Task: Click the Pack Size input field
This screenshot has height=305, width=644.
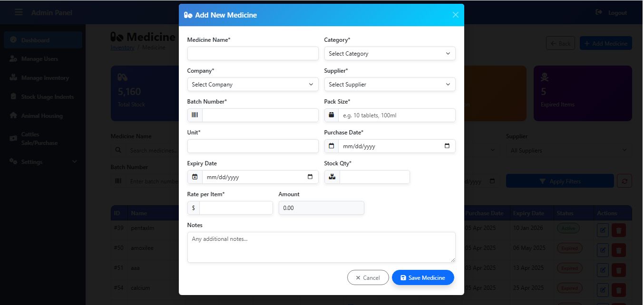Action: 396,115
